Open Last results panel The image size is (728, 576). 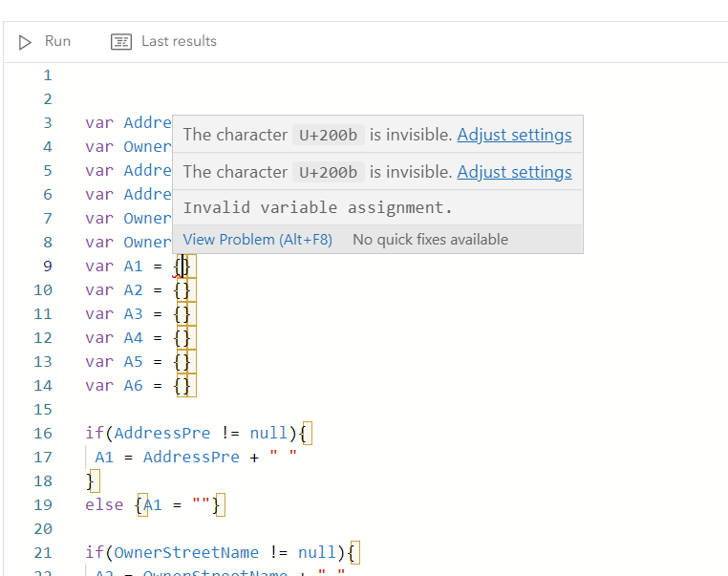[178, 41]
